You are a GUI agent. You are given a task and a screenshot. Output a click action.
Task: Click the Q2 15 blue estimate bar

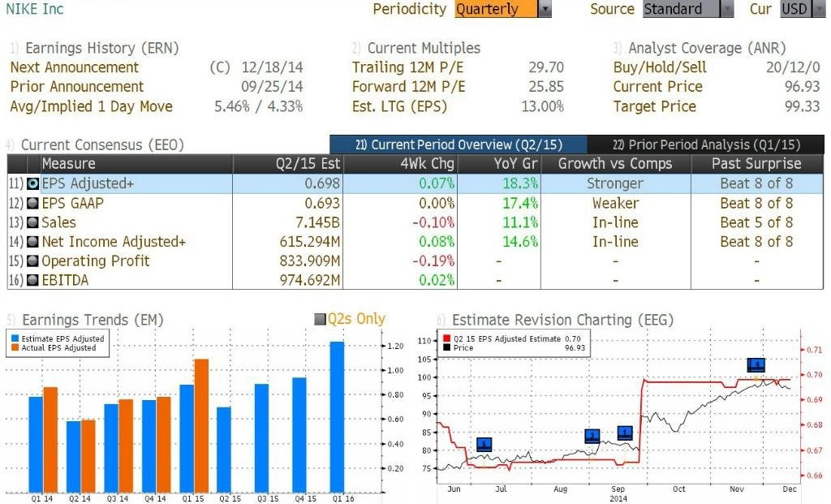224,450
